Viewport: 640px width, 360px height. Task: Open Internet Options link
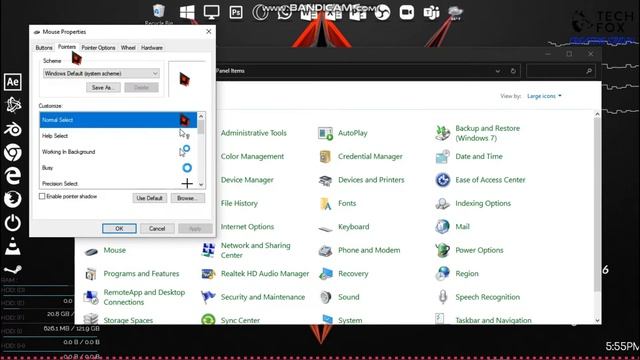tap(247, 227)
